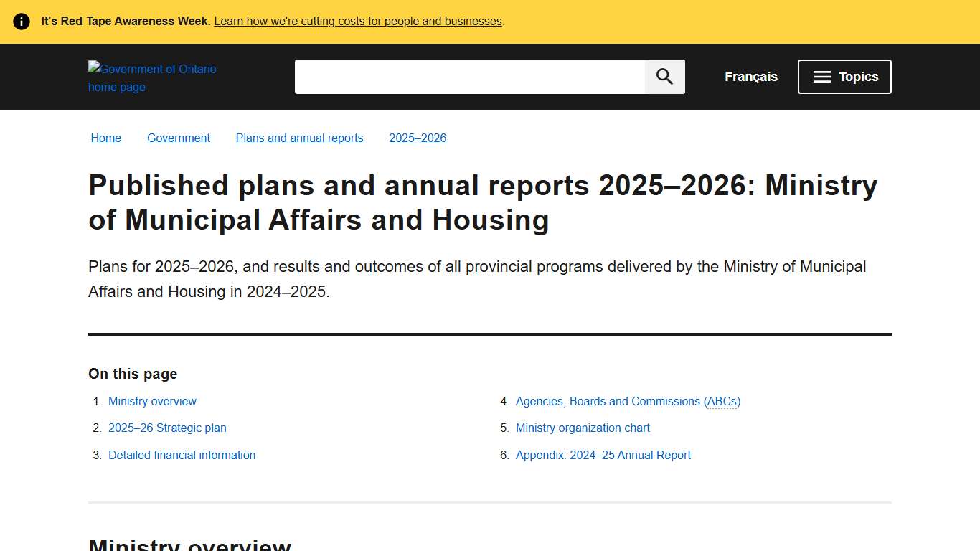Viewport: 980px width, 551px height.
Task: Open the Red Tape Awareness Week cost-cutting link
Action: [358, 21]
